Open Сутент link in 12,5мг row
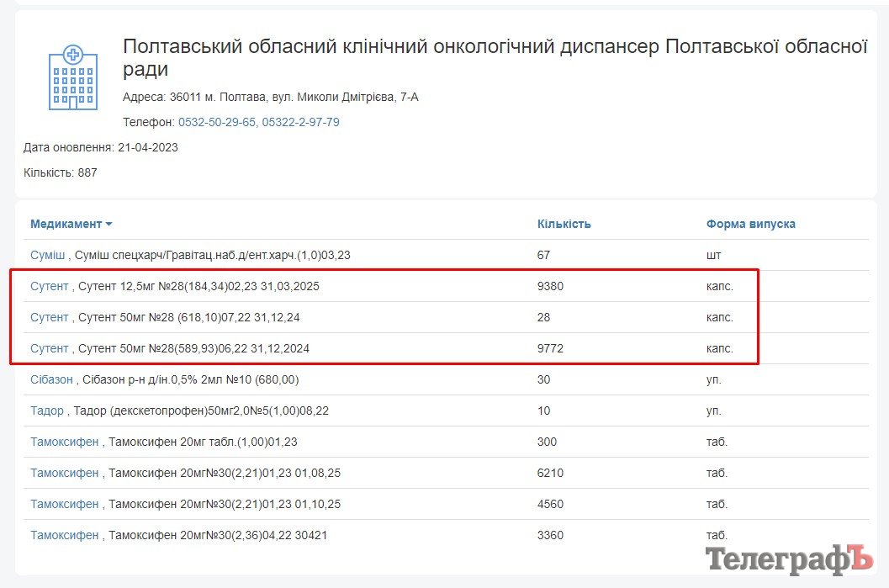The width and height of the screenshot is (889, 588). coord(49,286)
